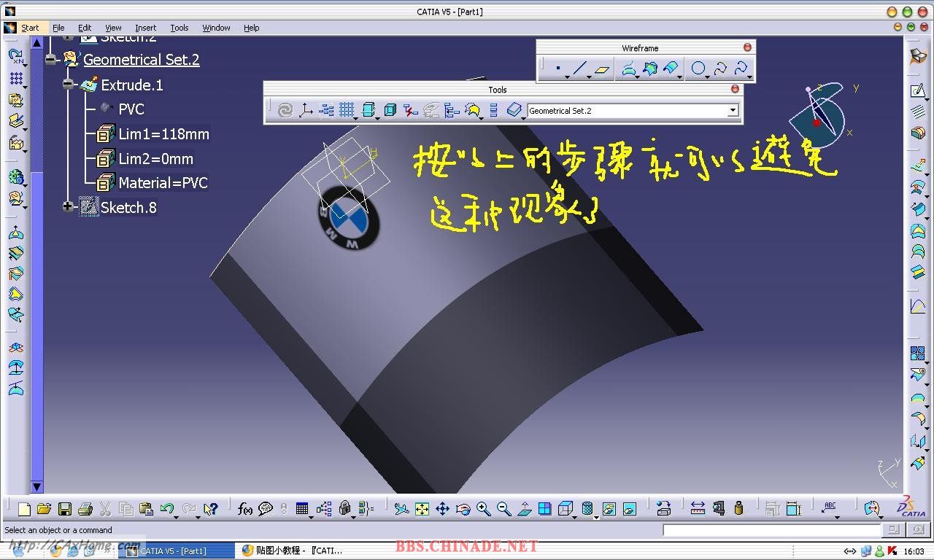This screenshot has height=560, width=934.
Task: Select the PVC material node
Action: coord(131,109)
